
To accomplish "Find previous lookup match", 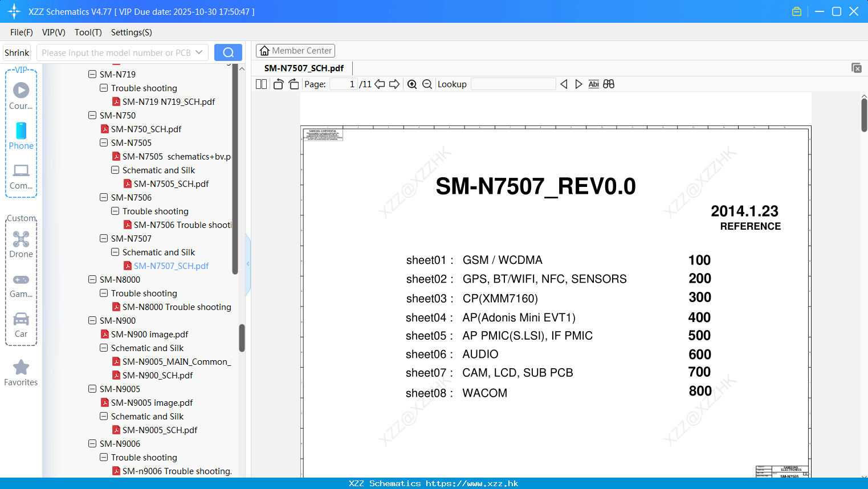I will (564, 84).
